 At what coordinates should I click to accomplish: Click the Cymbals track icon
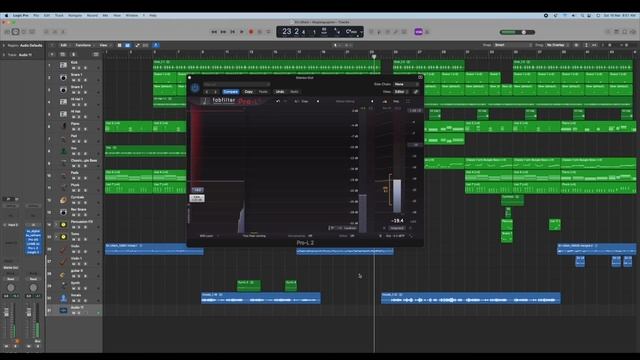[x=63, y=200]
